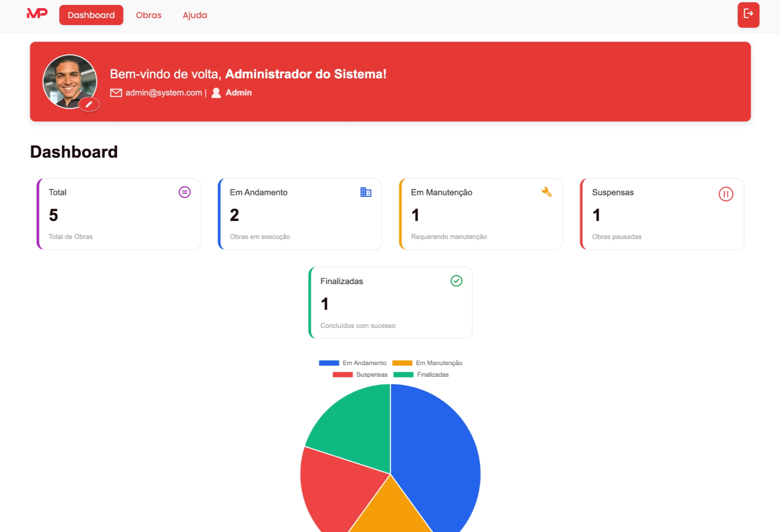780x532 pixels.
Task: Click the admin@system.com email link
Action: (x=163, y=93)
